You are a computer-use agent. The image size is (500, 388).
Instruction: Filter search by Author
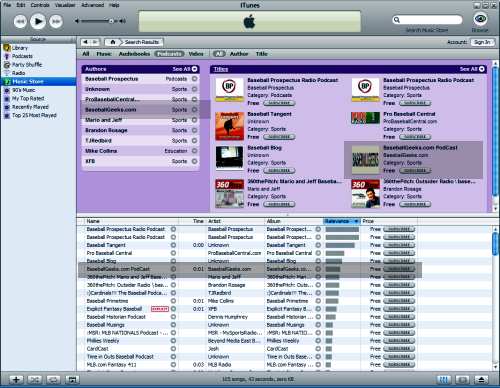coord(239,54)
